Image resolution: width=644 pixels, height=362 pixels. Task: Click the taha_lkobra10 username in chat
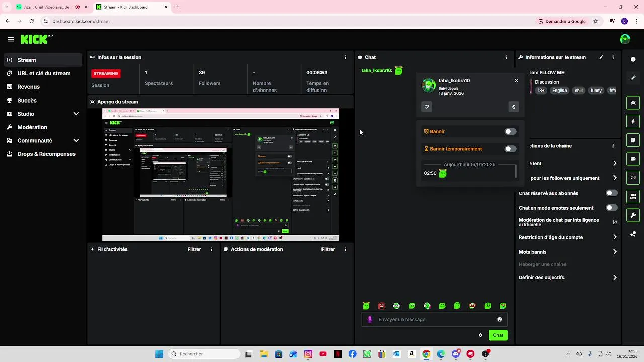click(x=377, y=71)
